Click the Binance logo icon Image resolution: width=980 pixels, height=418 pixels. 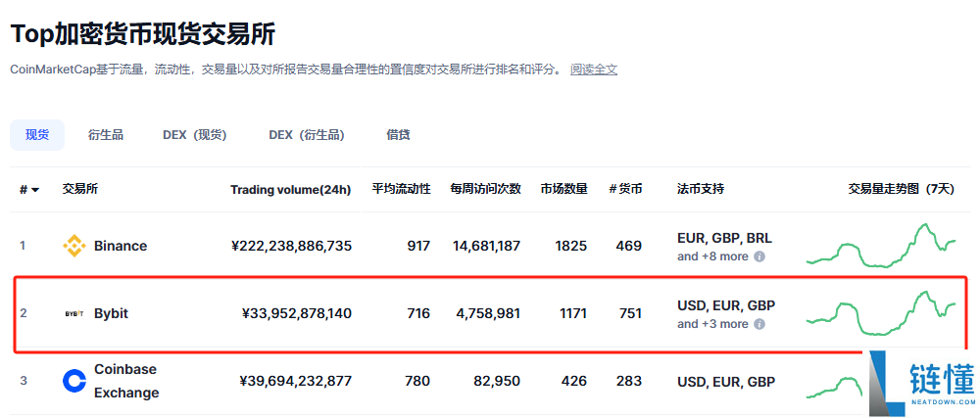click(x=74, y=246)
